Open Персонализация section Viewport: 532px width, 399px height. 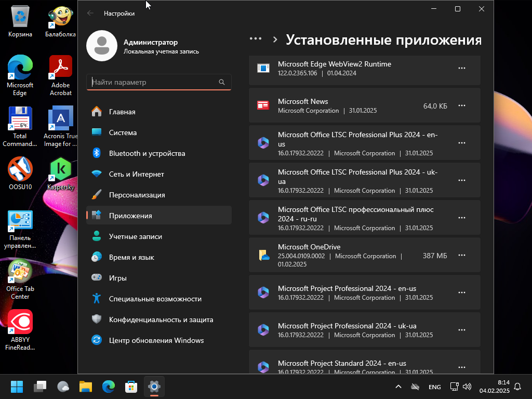point(159,195)
